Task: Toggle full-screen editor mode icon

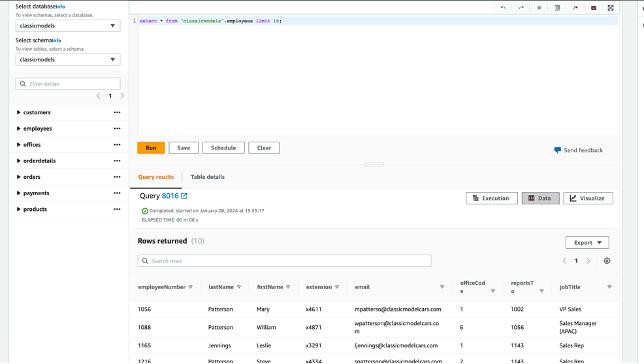Action: tap(611, 8)
